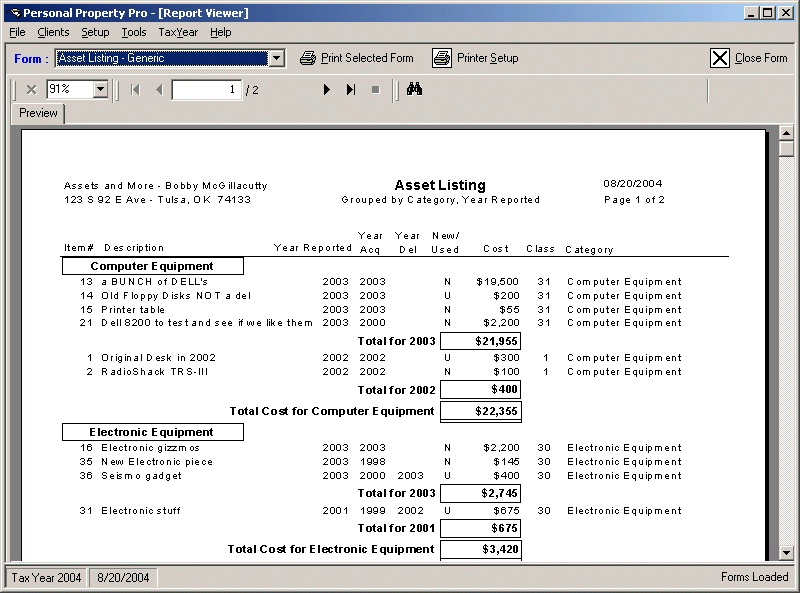Click the Printer Setup label

pyautogui.click(x=487, y=58)
